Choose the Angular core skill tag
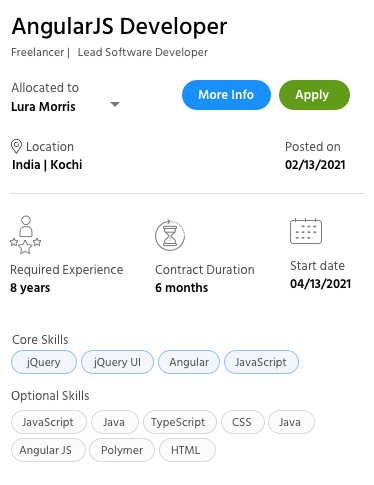 point(189,362)
